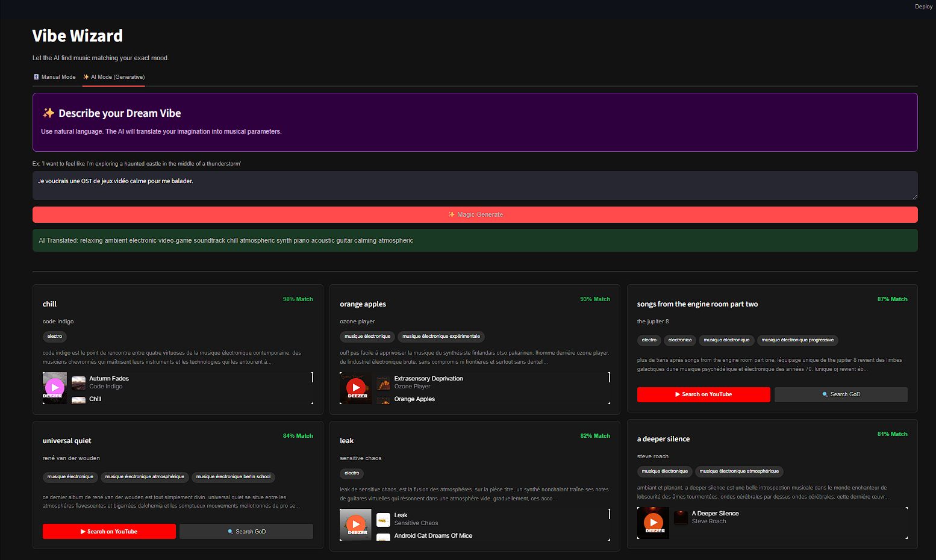This screenshot has width=936, height=560.
Task: Play the "chill" playlist via the Deezer icon
Action: coord(54,387)
